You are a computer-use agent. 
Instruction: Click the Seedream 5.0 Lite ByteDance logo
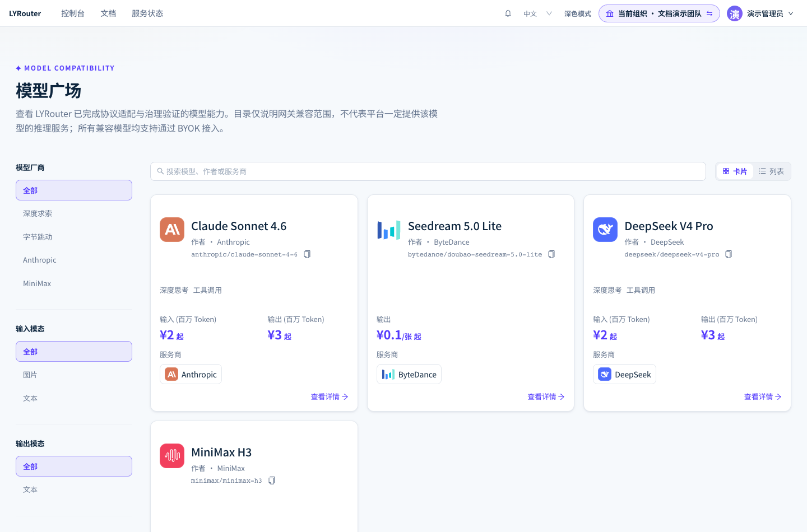pyautogui.click(x=389, y=230)
